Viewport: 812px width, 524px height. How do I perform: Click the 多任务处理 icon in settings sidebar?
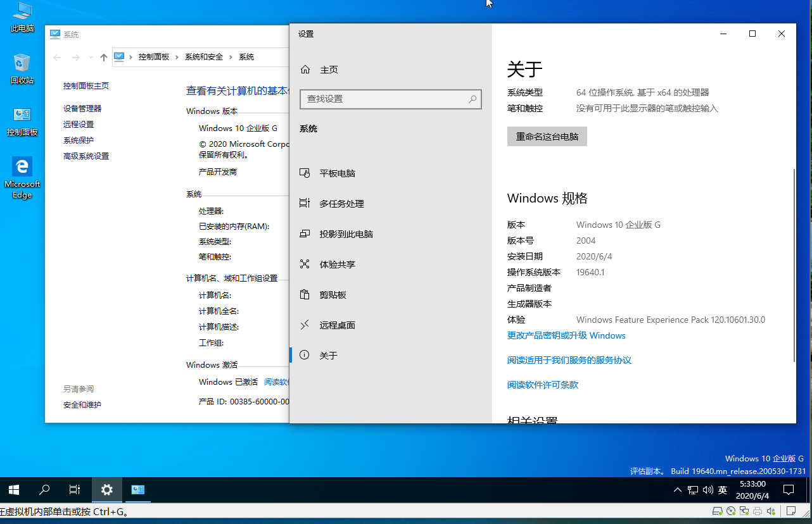coord(305,204)
